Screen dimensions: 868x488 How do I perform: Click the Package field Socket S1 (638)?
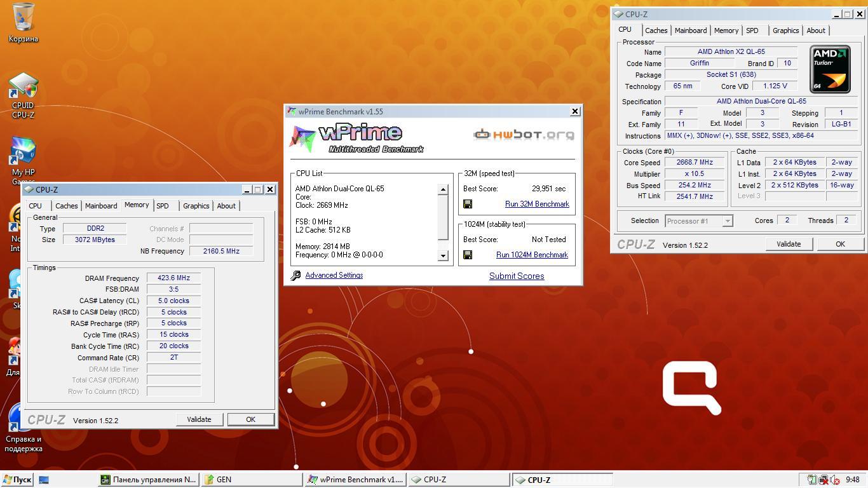(x=731, y=74)
